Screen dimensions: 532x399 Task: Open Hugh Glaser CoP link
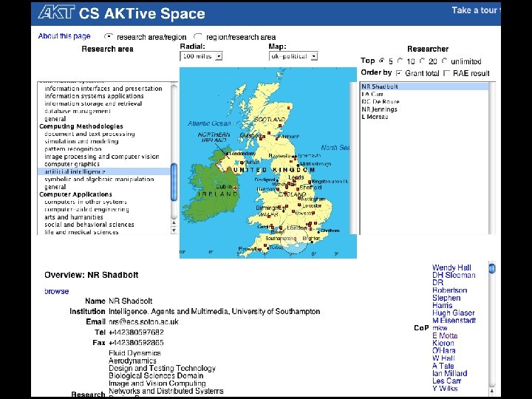(x=453, y=313)
